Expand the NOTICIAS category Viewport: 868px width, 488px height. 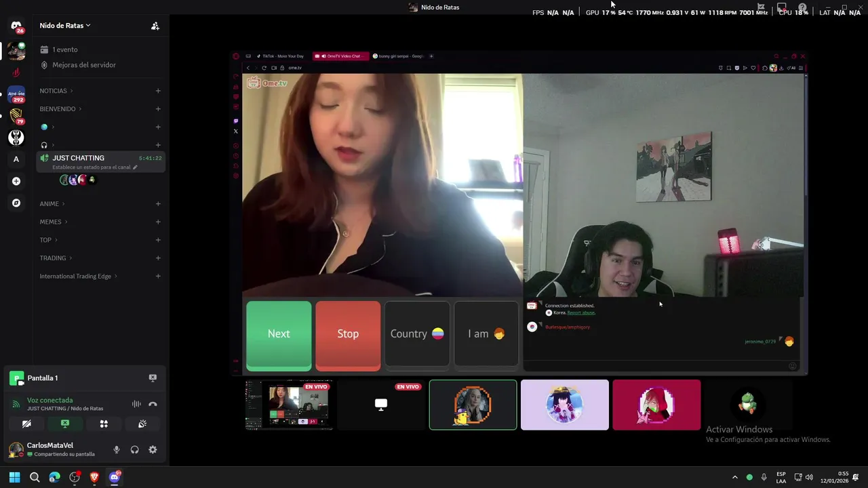56,91
